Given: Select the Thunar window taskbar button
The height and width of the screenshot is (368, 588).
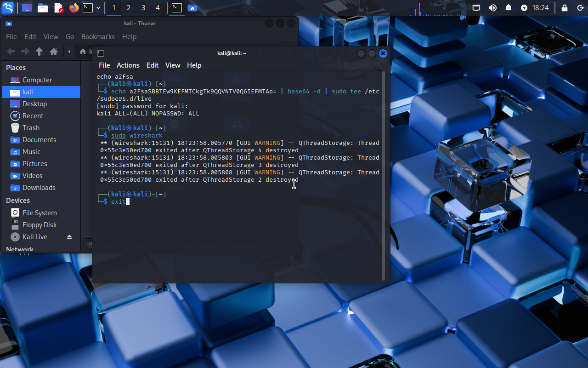Looking at the screenshot, I should click(x=192, y=8).
